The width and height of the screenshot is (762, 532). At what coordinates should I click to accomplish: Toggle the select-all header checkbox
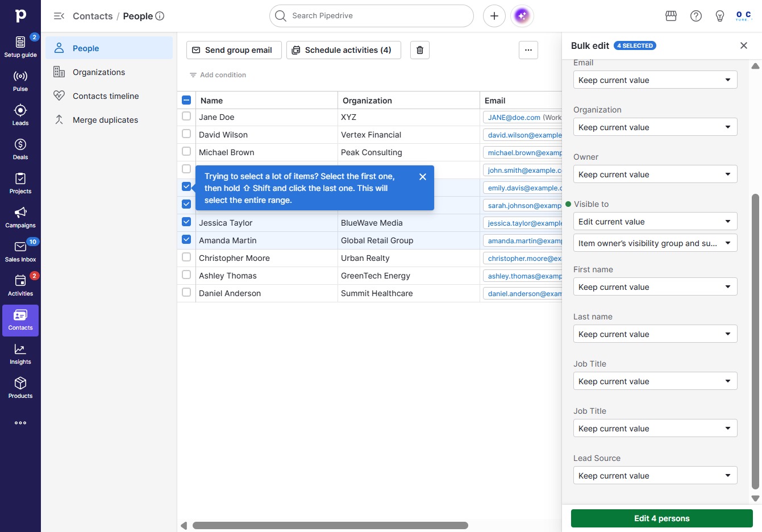point(186,101)
